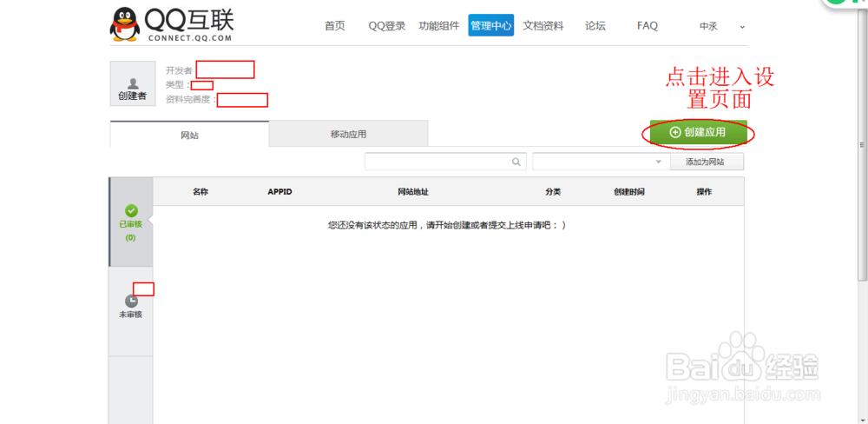Open the 文档资料 menu item

[543, 25]
